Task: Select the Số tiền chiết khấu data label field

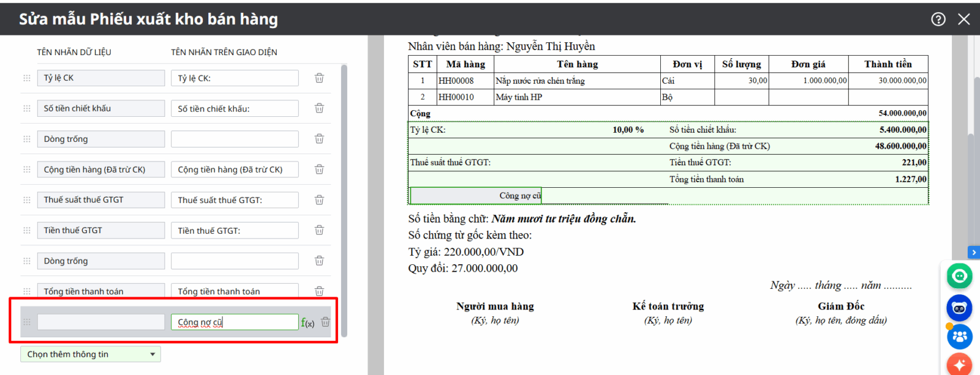Action: [x=101, y=108]
